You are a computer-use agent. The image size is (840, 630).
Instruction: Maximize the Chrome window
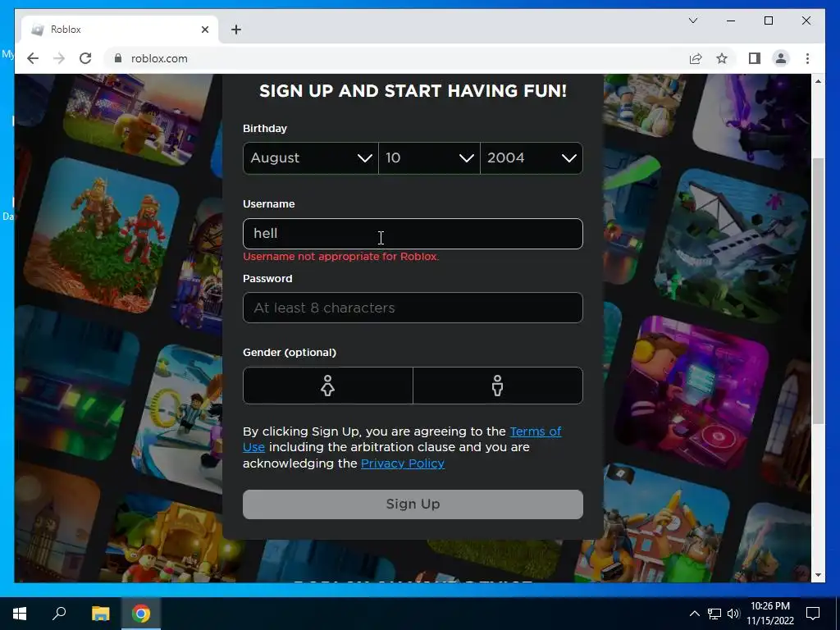(768, 21)
